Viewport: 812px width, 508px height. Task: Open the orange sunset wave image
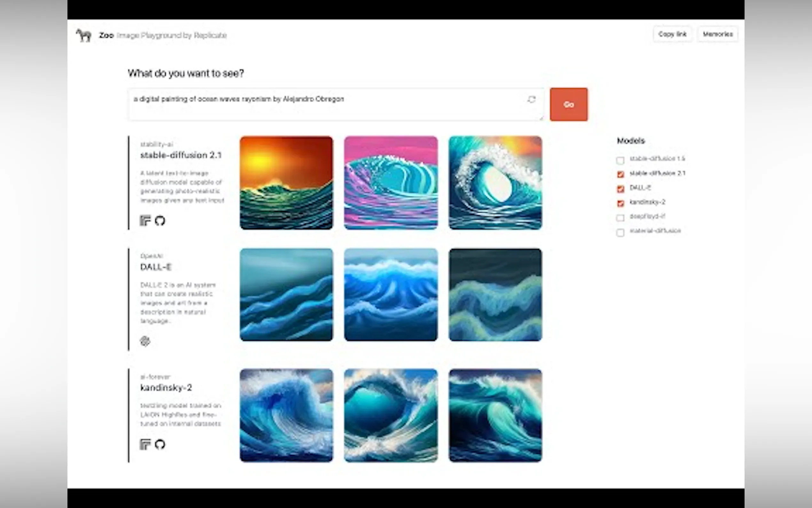point(286,183)
